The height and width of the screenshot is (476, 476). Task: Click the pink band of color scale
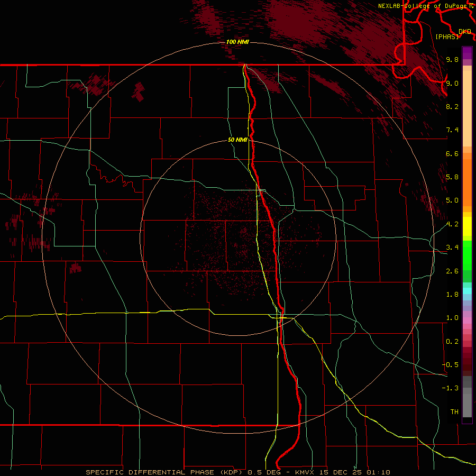pyautogui.click(x=467, y=321)
